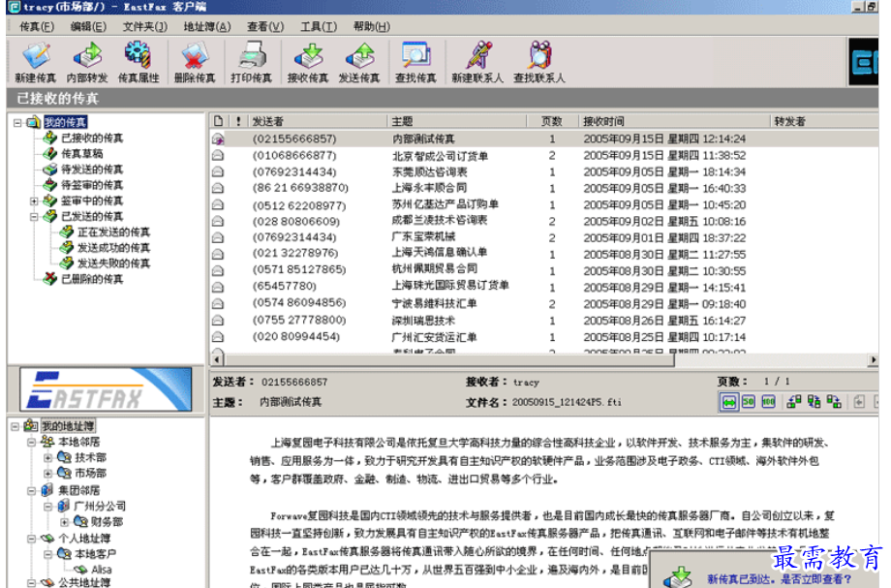Sort fax list by 发送者 column header
Image resolution: width=891 pixels, height=588 pixels.
(x=318, y=121)
